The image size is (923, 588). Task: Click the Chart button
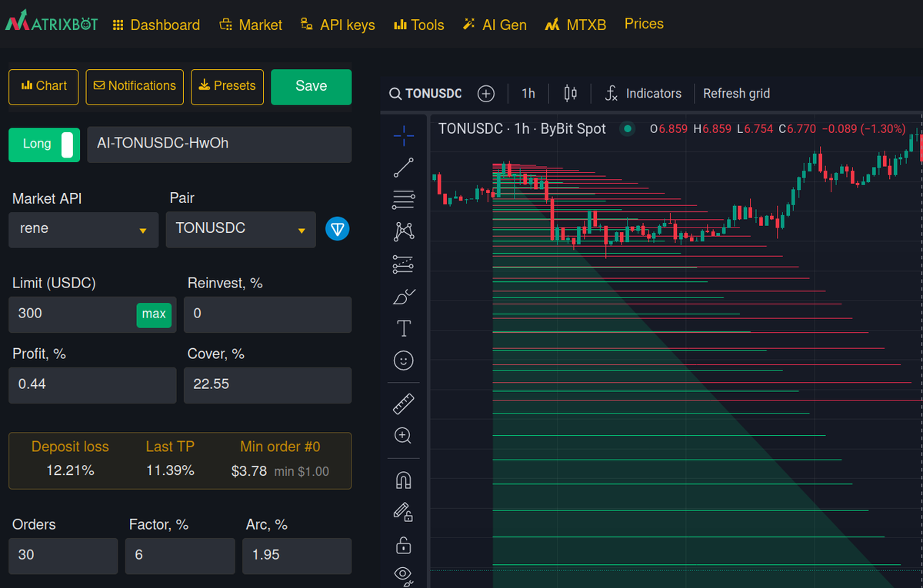tap(44, 86)
